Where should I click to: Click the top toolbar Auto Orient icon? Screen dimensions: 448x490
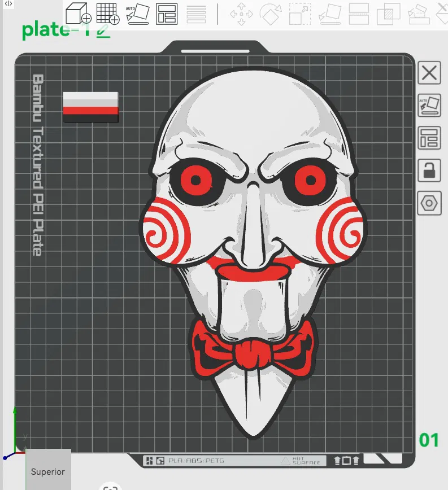137,14
